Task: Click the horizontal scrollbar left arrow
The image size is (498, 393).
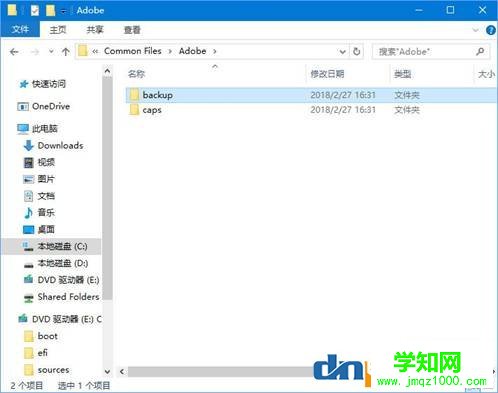Action: (x=122, y=372)
